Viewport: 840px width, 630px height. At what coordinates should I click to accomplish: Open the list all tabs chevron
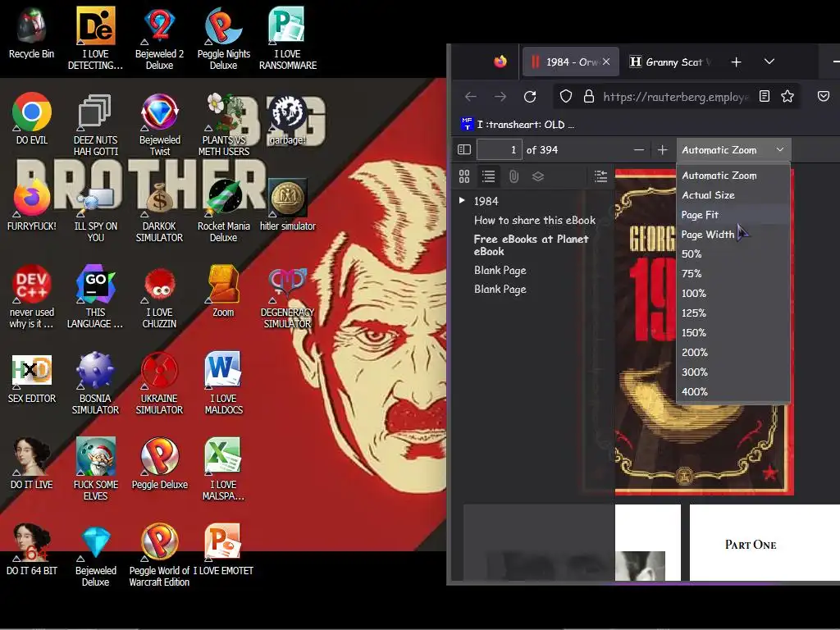[x=769, y=62]
